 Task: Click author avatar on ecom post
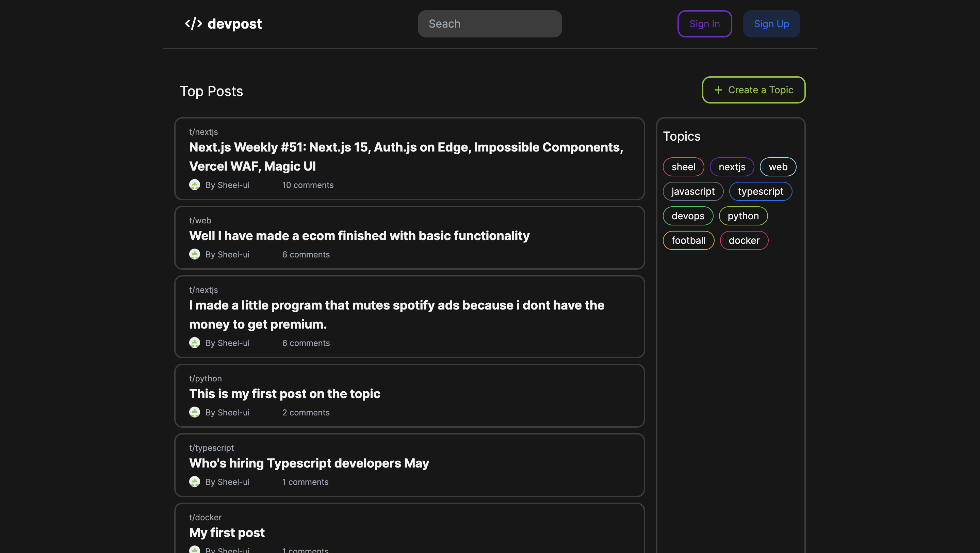tap(194, 254)
